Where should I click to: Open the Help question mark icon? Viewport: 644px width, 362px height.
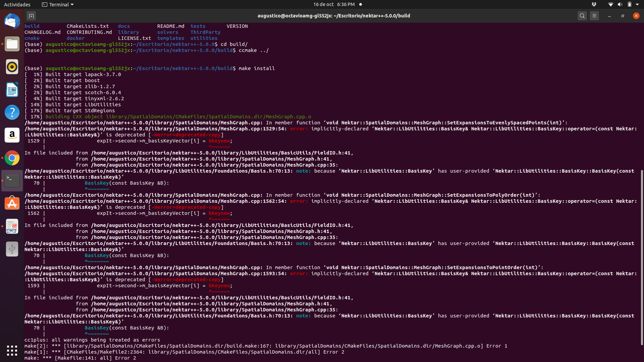click(x=12, y=113)
